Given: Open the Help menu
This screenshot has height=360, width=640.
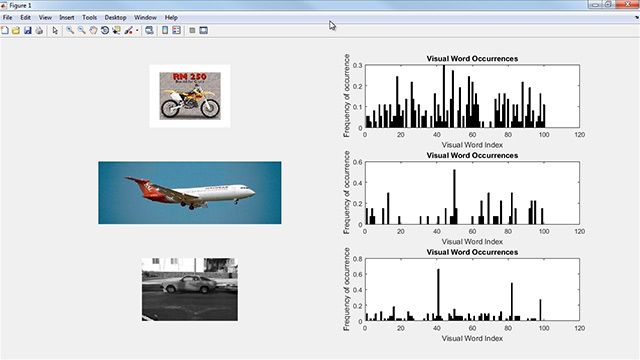Looking at the screenshot, I should 171,18.
